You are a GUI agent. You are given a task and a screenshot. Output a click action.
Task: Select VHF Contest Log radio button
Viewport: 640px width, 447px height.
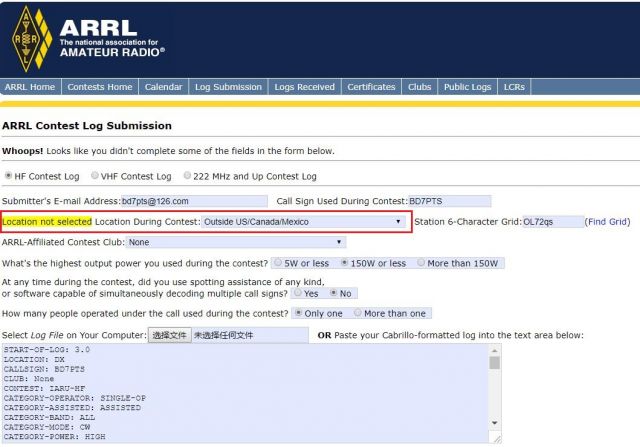pos(95,176)
